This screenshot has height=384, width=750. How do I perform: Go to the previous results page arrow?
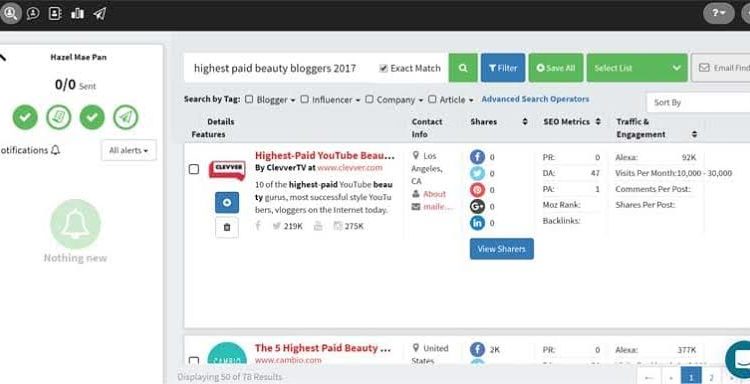coord(670,377)
